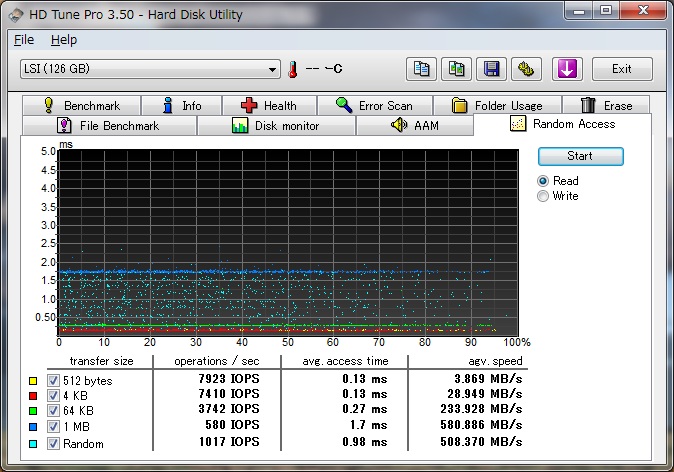Switch to the Disk monitor tab
This screenshot has width=674, height=472.
click(x=275, y=125)
